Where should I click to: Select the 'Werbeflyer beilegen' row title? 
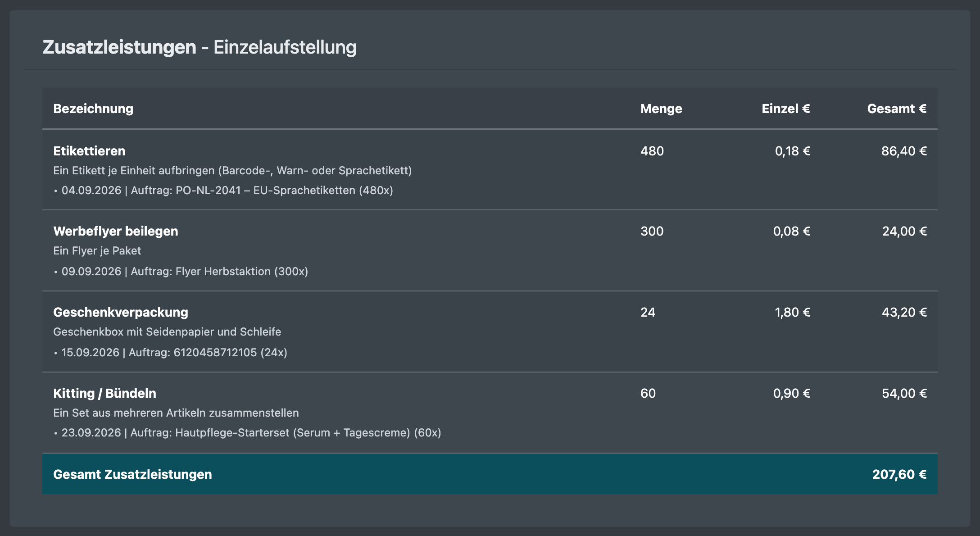point(116,231)
